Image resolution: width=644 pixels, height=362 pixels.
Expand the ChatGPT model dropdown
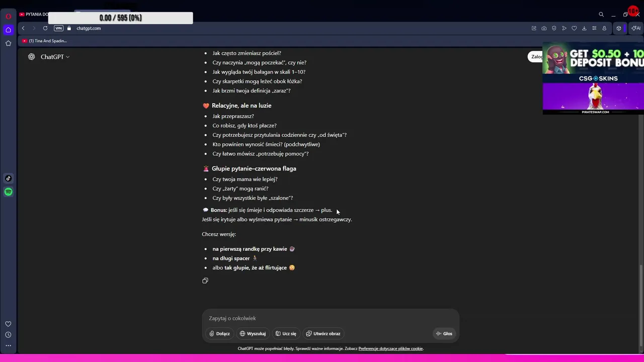point(55,57)
